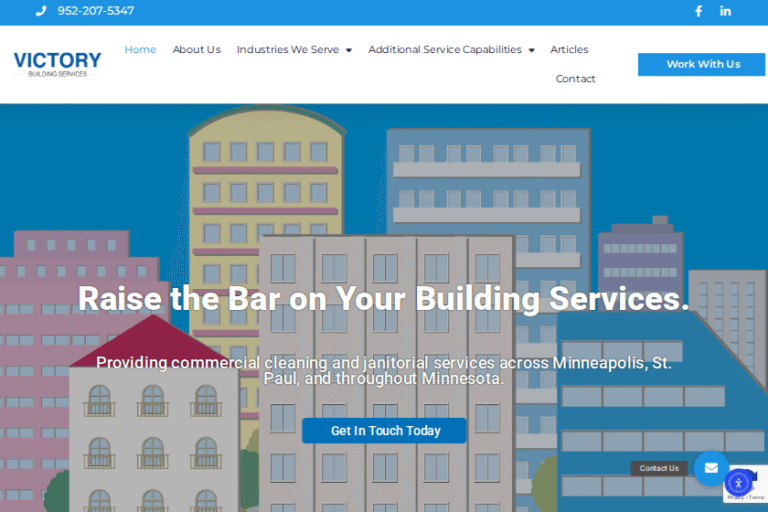Screen dimensions: 768x512
Task: Click the floating envelope contact button
Action: point(711,468)
